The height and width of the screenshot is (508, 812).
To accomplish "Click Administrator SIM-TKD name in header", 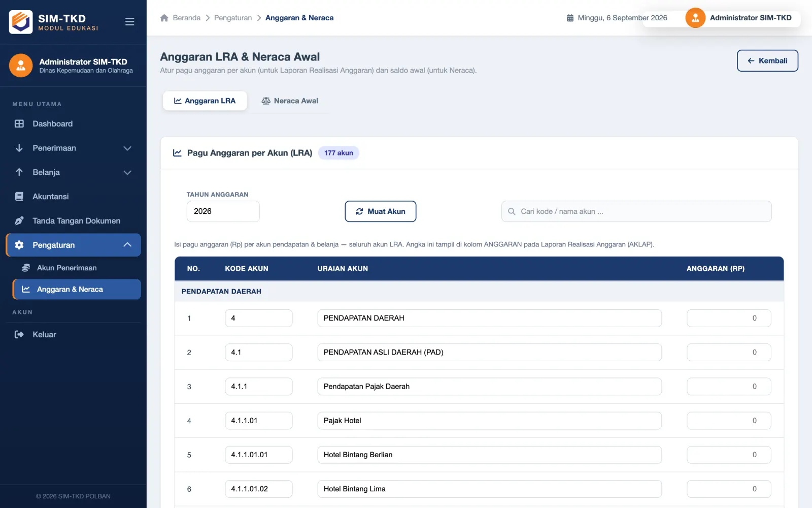I will (751, 18).
